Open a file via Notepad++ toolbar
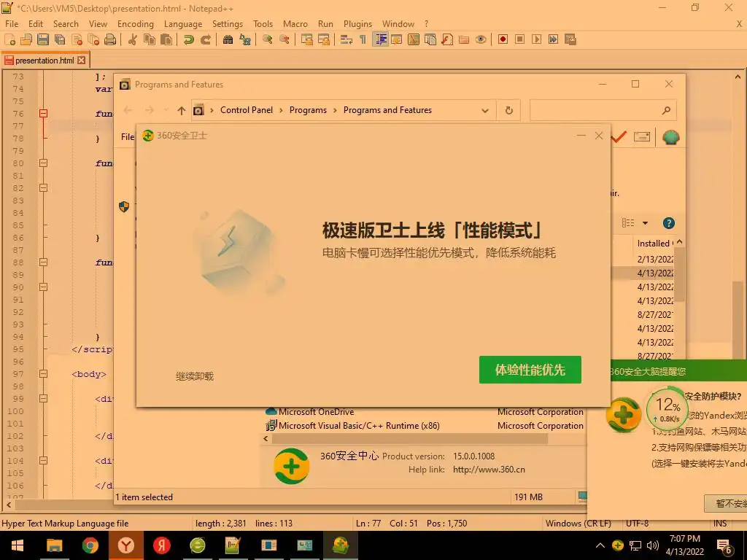 26,39
